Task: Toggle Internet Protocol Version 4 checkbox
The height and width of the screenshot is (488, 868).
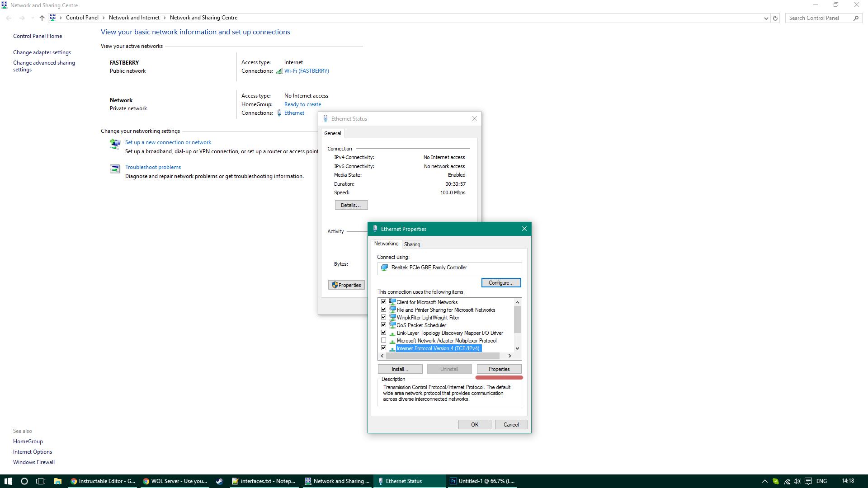Action: (383, 348)
